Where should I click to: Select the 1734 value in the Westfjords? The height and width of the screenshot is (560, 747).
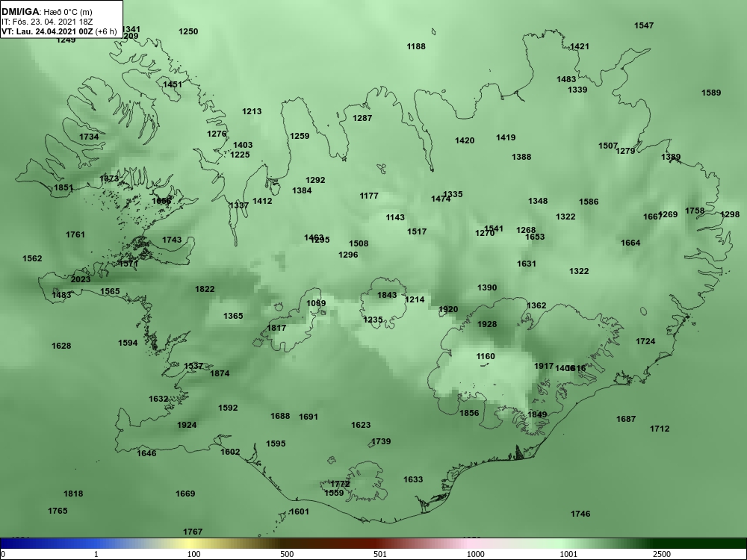click(x=89, y=137)
